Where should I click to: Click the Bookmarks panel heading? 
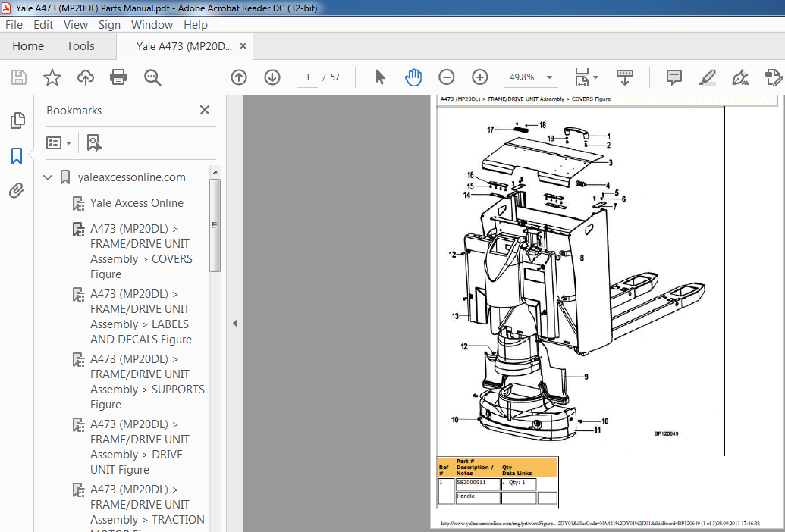(x=74, y=111)
